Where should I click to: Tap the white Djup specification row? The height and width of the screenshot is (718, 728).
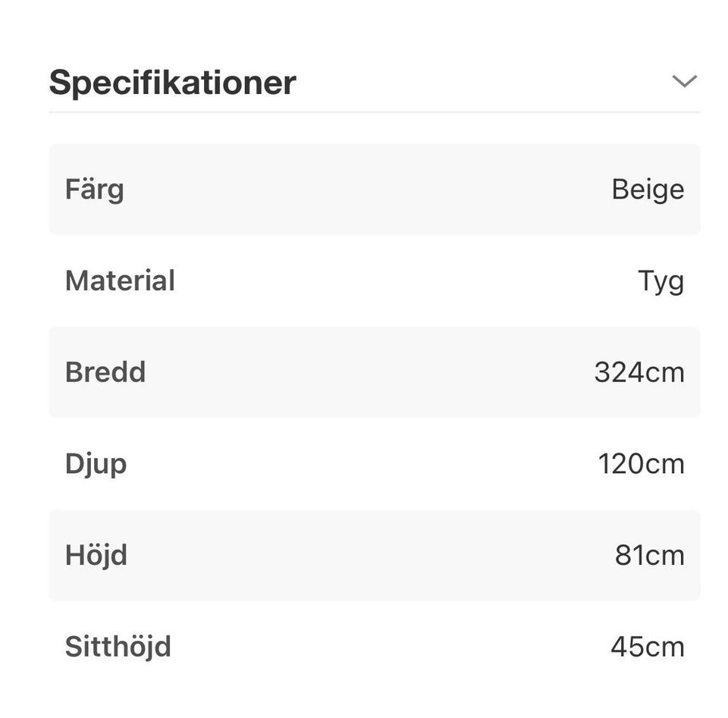pyautogui.click(x=375, y=464)
